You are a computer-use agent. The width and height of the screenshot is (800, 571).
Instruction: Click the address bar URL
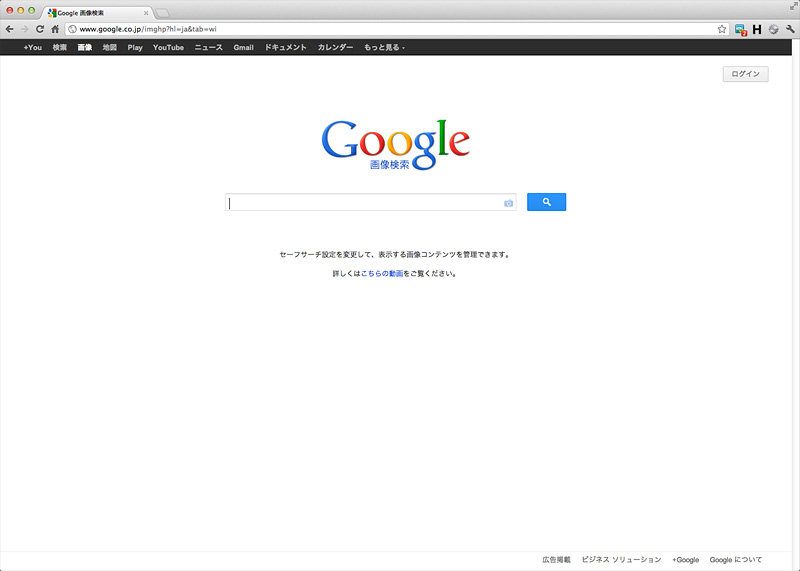pyautogui.click(x=148, y=29)
